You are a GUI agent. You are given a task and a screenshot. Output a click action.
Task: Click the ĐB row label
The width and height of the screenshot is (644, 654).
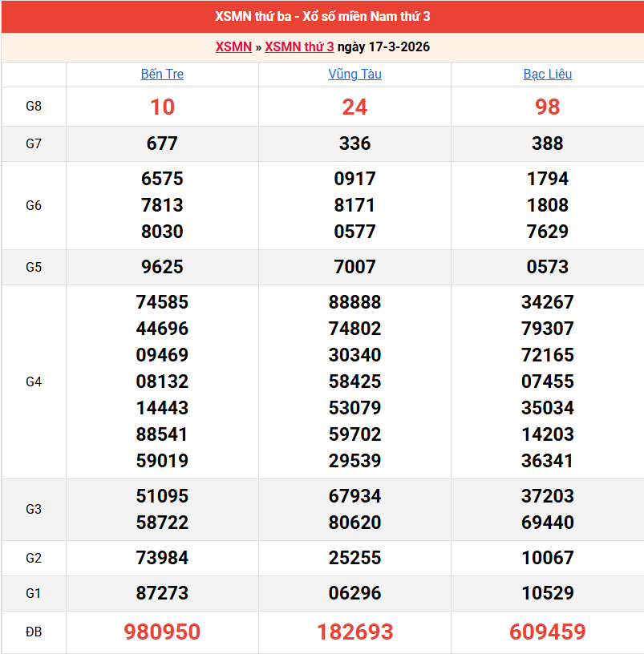34,632
